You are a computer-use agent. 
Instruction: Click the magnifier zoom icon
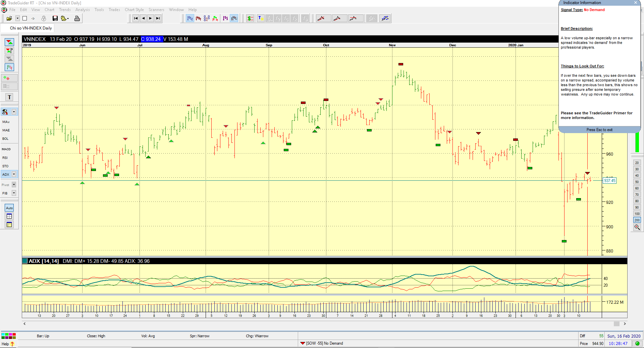(x=637, y=227)
